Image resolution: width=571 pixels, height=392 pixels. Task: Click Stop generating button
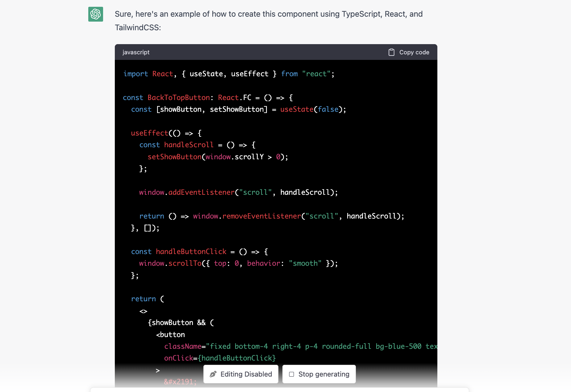[319, 374]
